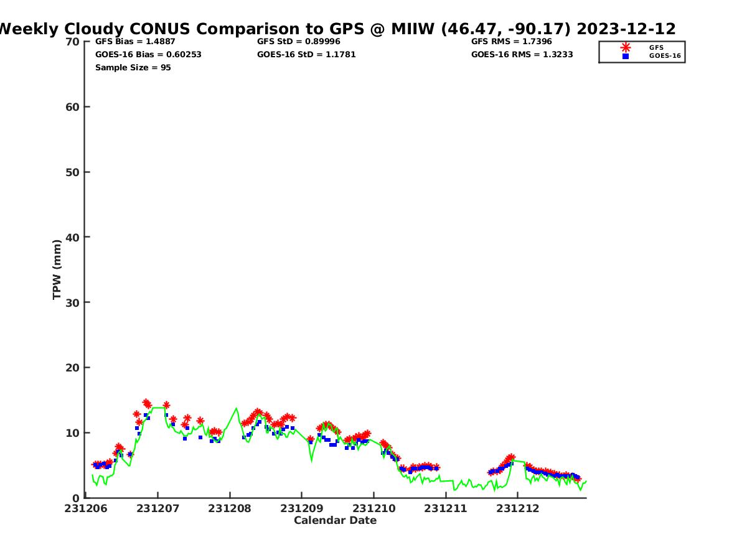Screen dimensions: 747x560
Task: Select the GFS legend text label
Action: click(656, 47)
